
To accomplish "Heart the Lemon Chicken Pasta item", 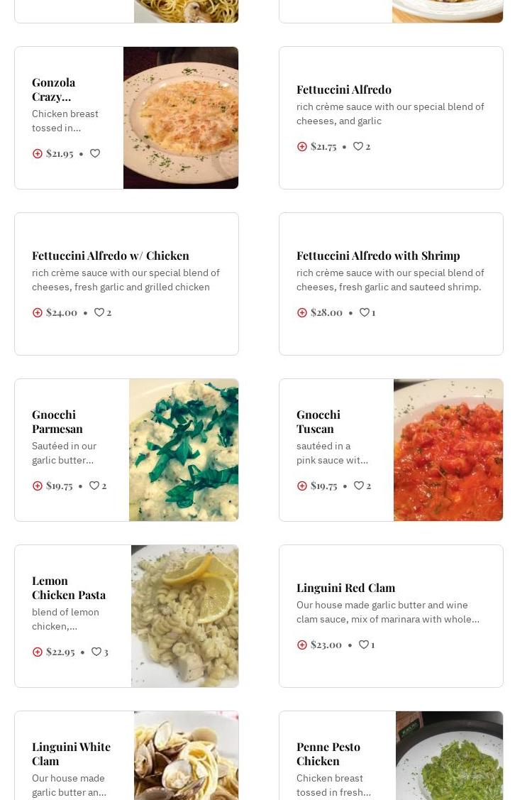I will pos(96,652).
